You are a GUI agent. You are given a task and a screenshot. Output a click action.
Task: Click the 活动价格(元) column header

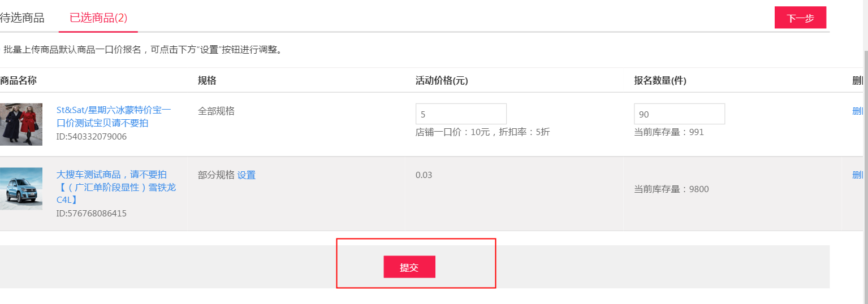pos(442,81)
